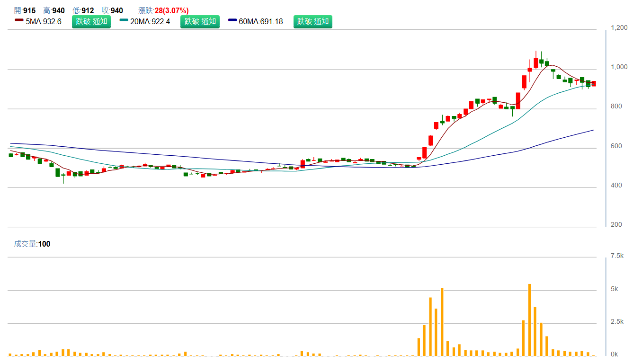The height and width of the screenshot is (364, 633).
Task: Click the navy 60MA legend line marker
Action: pos(232,20)
